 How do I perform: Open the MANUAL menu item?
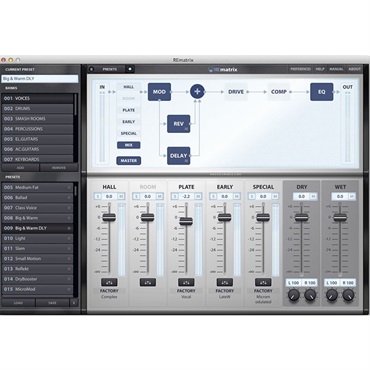[336, 69]
